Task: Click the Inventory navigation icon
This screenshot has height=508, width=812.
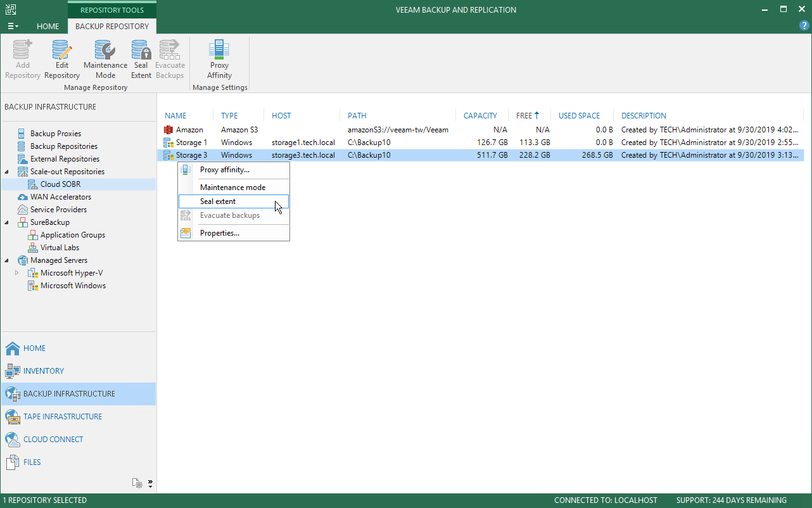Action: (x=13, y=371)
